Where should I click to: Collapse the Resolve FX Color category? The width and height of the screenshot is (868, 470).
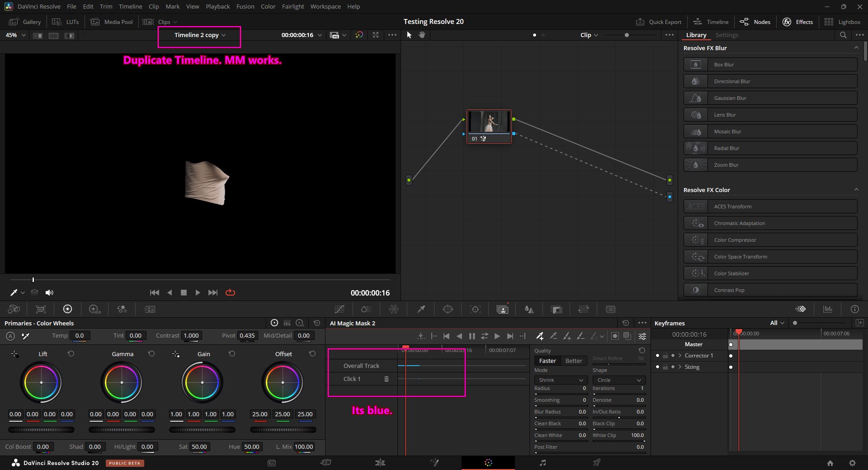856,190
